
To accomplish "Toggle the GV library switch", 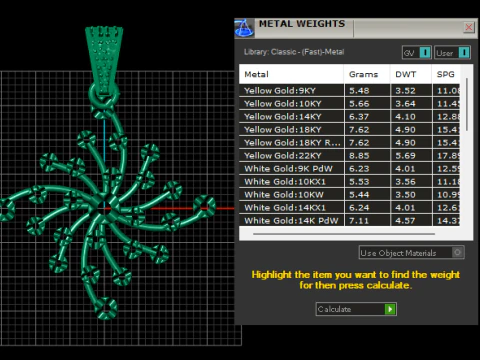I will pyautogui.click(x=417, y=53).
